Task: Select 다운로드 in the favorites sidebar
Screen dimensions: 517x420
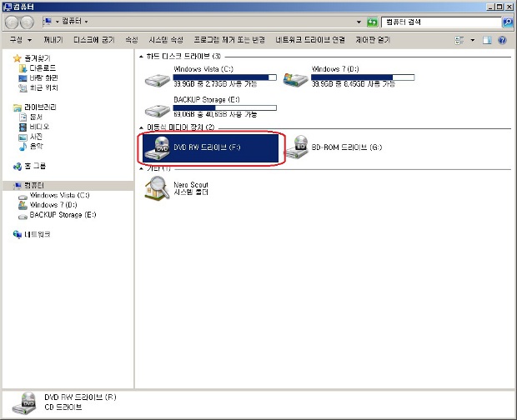Action: point(43,67)
